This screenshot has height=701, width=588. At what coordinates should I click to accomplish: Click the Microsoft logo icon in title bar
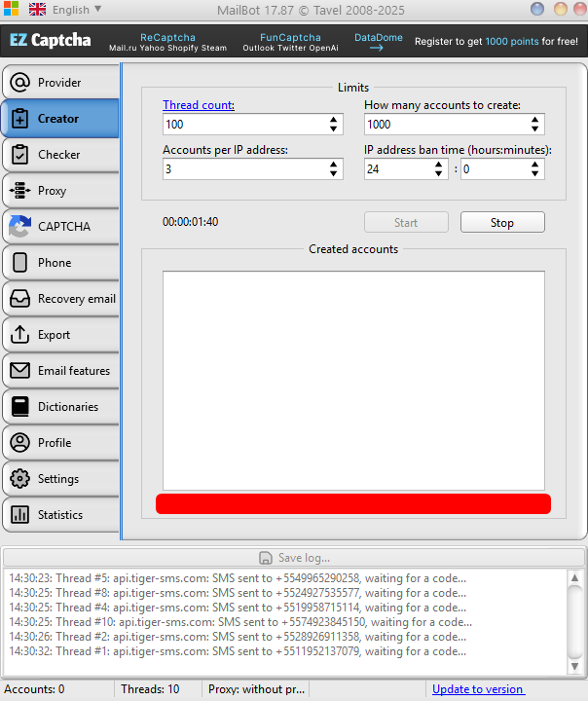(x=11, y=9)
